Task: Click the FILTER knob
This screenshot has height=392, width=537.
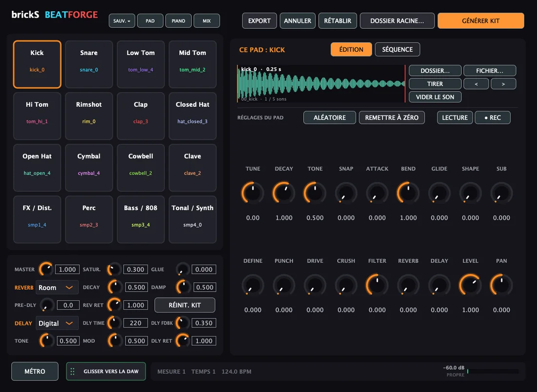Action: coord(377,285)
